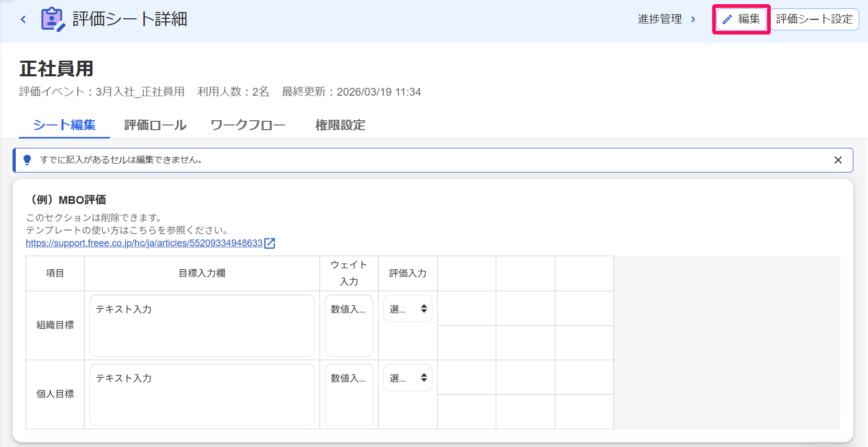Click the evaluation sheet clipboard icon
Screen dimensions: 868x447
[53, 19]
